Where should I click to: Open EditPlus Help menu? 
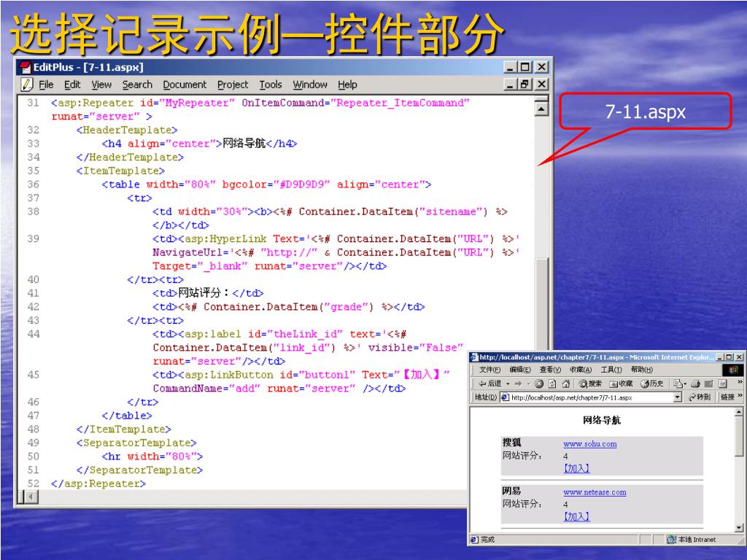347,85
